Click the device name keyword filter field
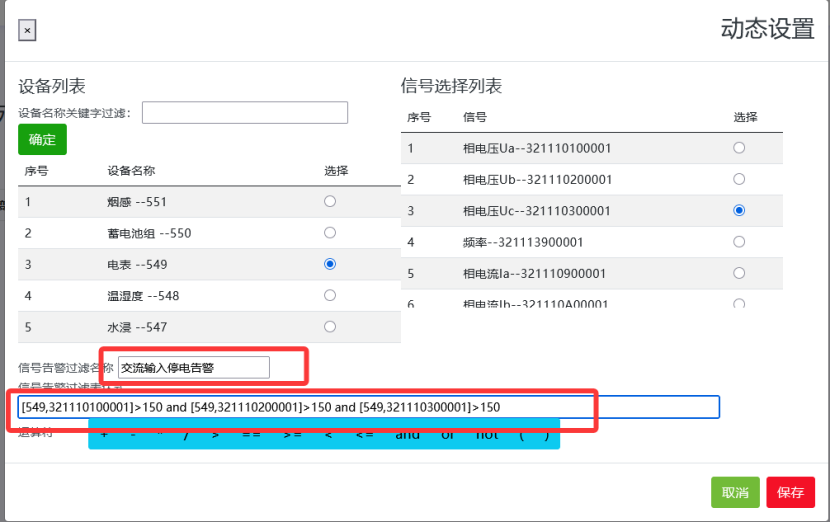This screenshot has width=830, height=523. tap(245, 112)
